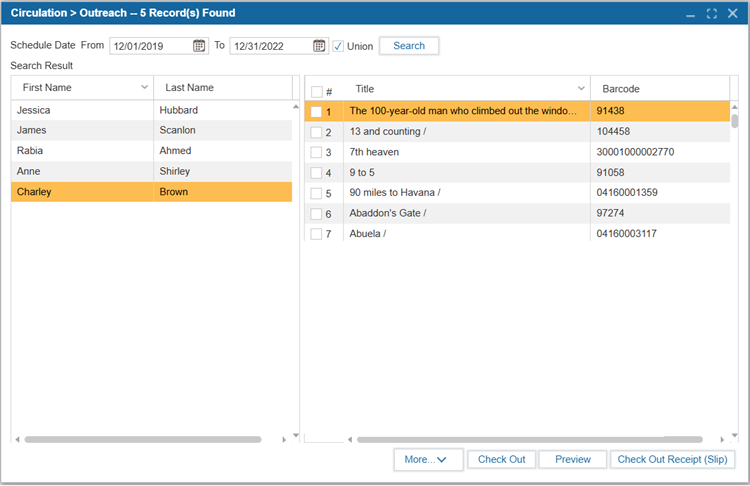Check the box for Abuela
Viewport: 750px width, 486px height.
316,234
